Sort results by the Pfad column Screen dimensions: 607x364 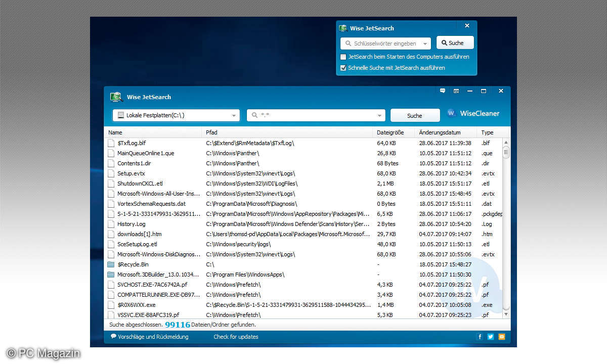pos(287,132)
